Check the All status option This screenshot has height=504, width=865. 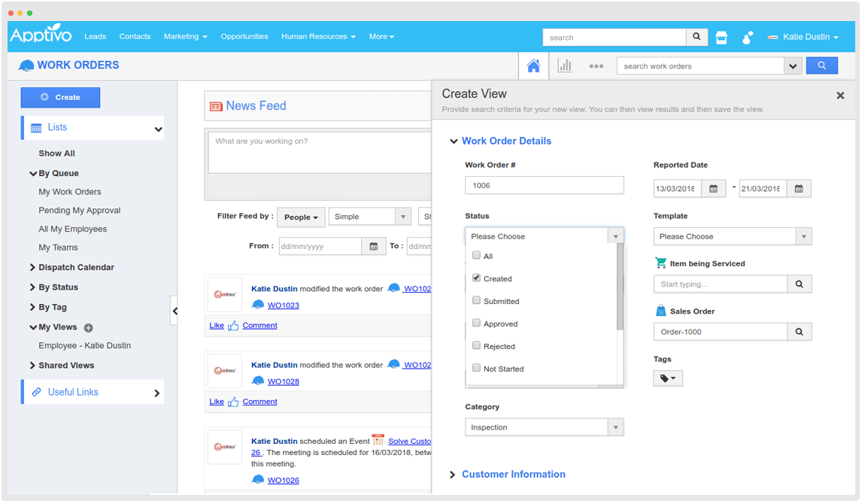tap(478, 257)
